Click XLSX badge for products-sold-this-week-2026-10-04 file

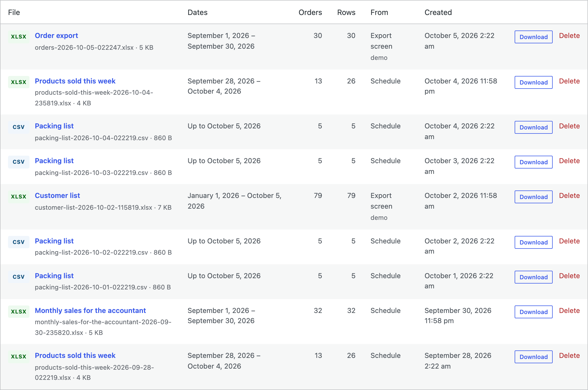pyautogui.click(x=18, y=82)
